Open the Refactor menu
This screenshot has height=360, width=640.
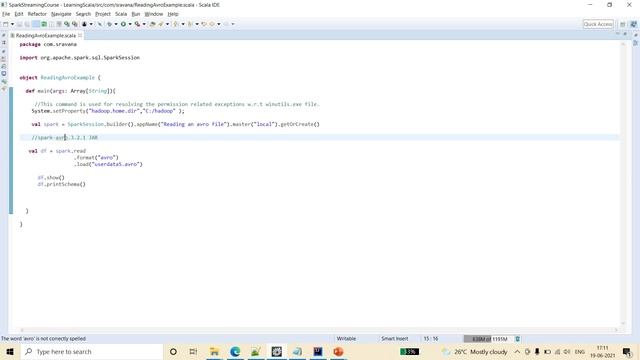(37, 14)
